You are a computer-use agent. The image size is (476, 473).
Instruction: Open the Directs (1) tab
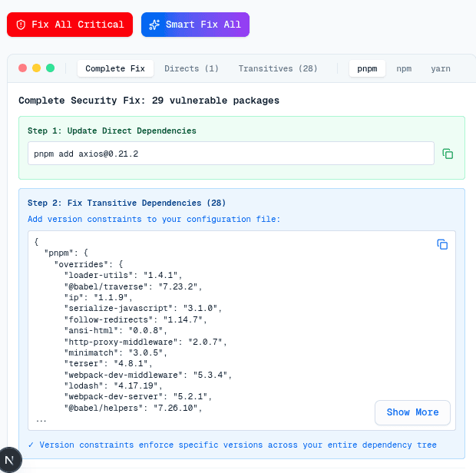point(191,68)
